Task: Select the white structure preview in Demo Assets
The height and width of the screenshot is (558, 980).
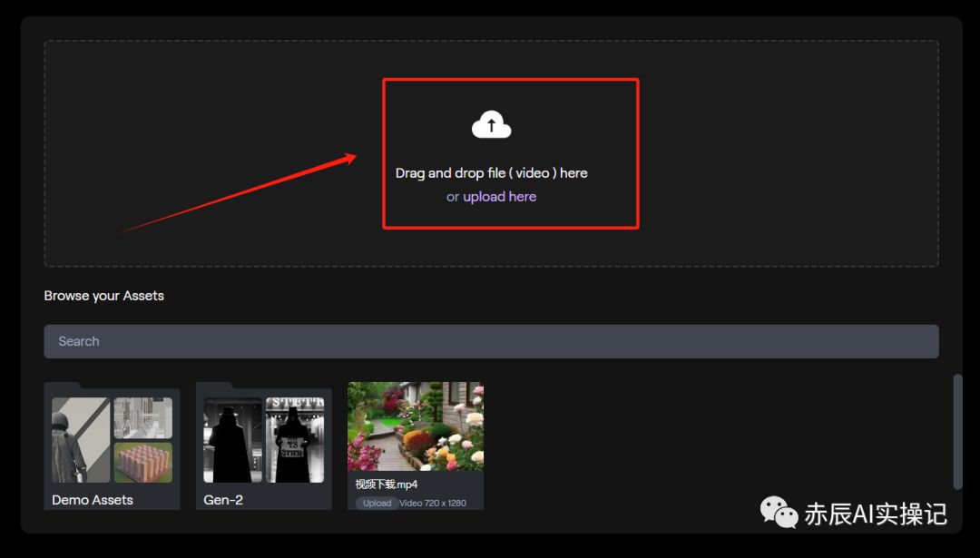Action: (x=143, y=417)
